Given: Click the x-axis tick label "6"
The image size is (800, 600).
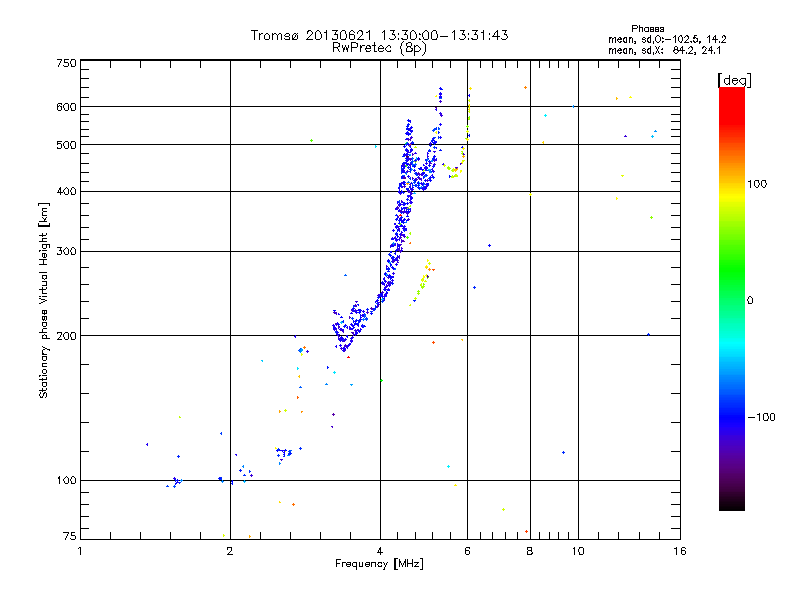Looking at the screenshot, I should [x=467, y=551].
